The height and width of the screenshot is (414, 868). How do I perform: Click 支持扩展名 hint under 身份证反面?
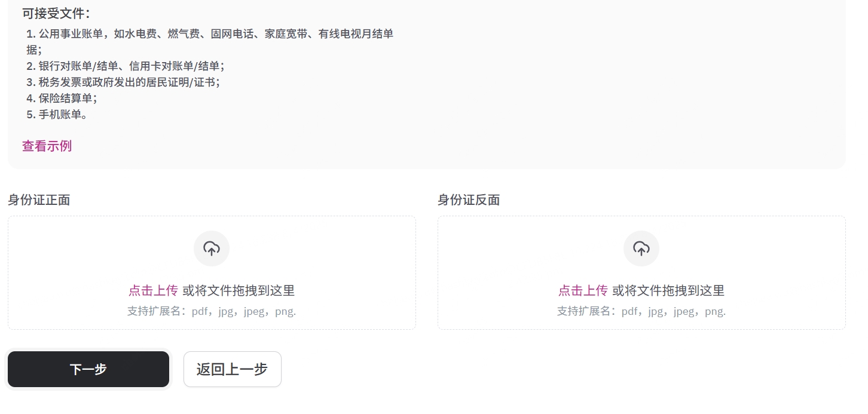point(641,311)
